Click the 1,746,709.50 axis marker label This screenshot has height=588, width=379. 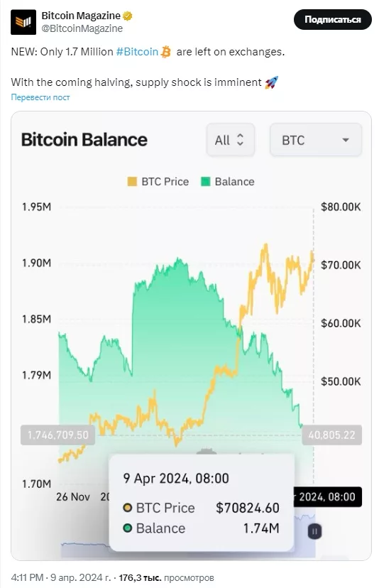coord(57,435)
